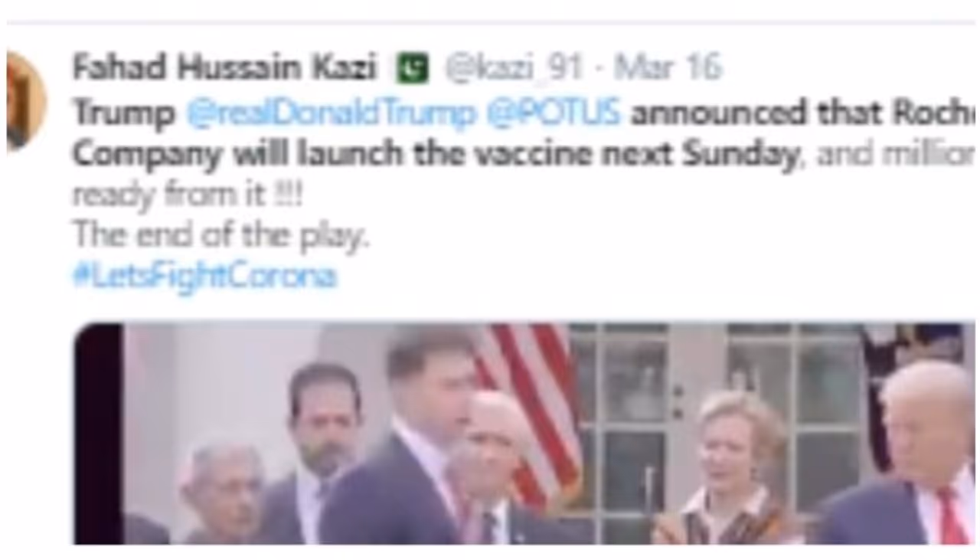Select the text 'announced that Roche'
The image size is (980, 560).
tap(802, 113)
